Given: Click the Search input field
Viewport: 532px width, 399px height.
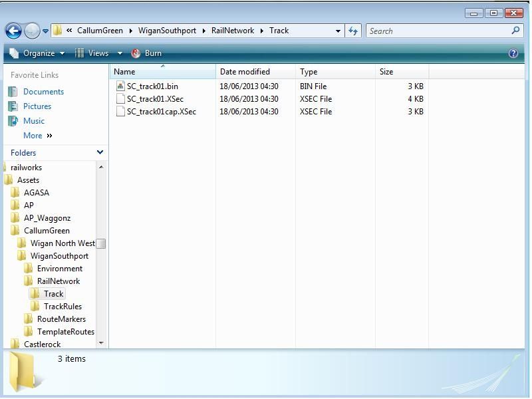Looking at the screenshot, I should click(438, 31).
